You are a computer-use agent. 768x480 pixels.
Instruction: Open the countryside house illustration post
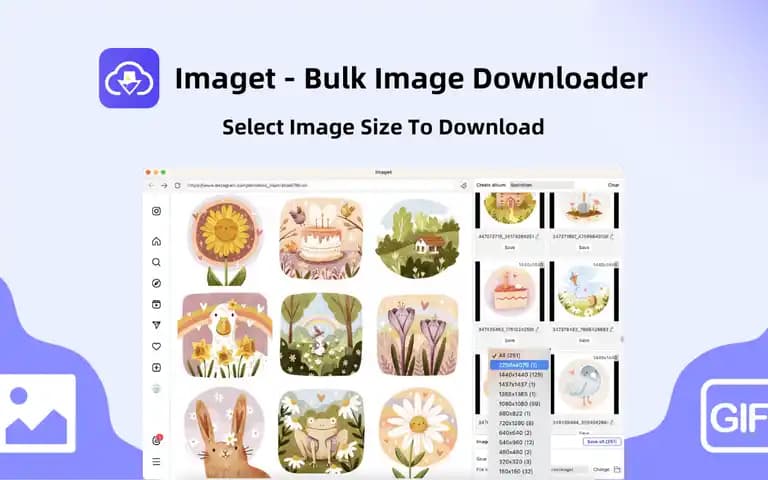(418, 238)
